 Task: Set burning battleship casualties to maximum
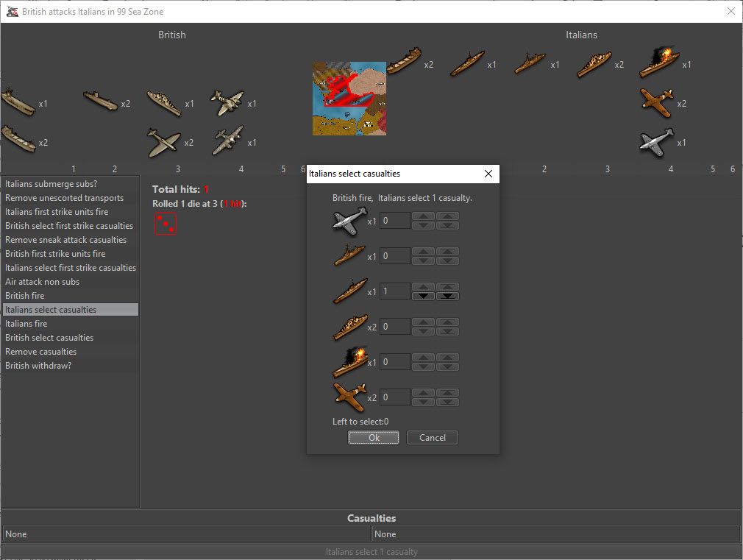[x=448, y=358]
